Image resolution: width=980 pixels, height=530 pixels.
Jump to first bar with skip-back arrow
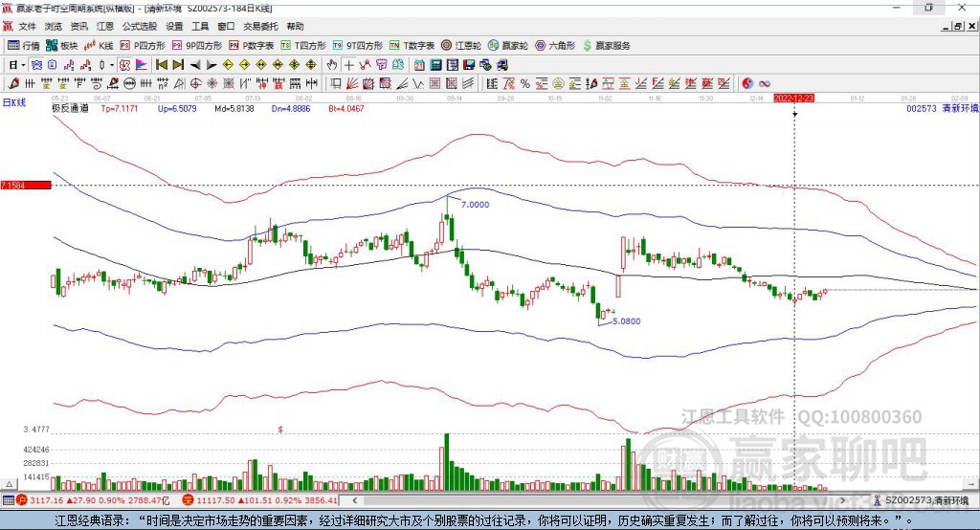pos(162,65)
